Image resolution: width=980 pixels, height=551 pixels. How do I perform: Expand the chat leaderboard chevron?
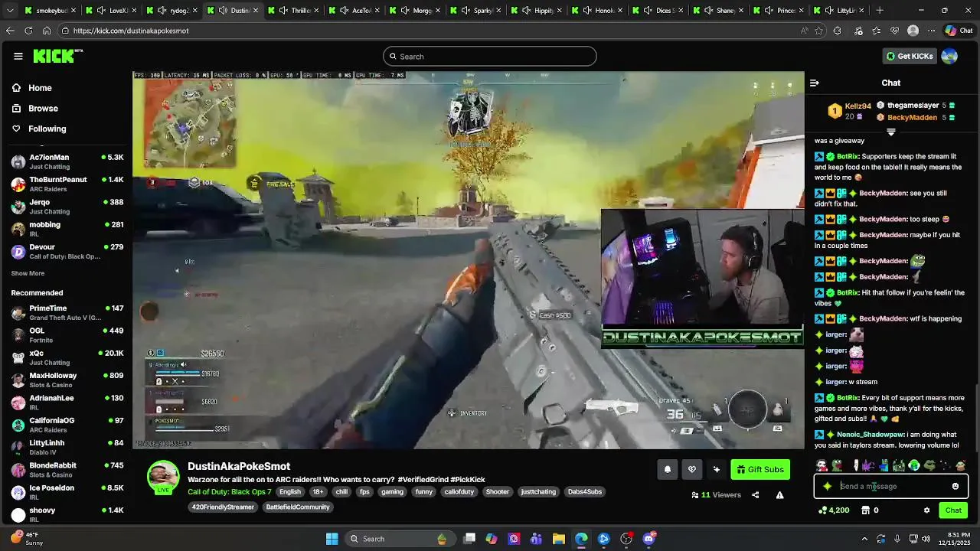click(891, 132)
